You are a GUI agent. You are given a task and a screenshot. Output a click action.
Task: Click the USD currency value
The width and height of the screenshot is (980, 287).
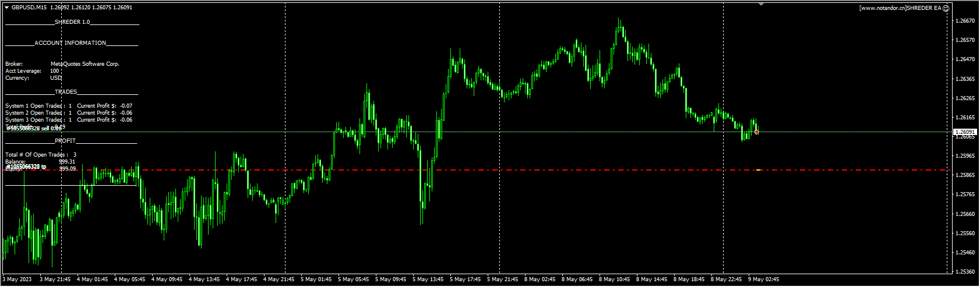tap(56, 78)
